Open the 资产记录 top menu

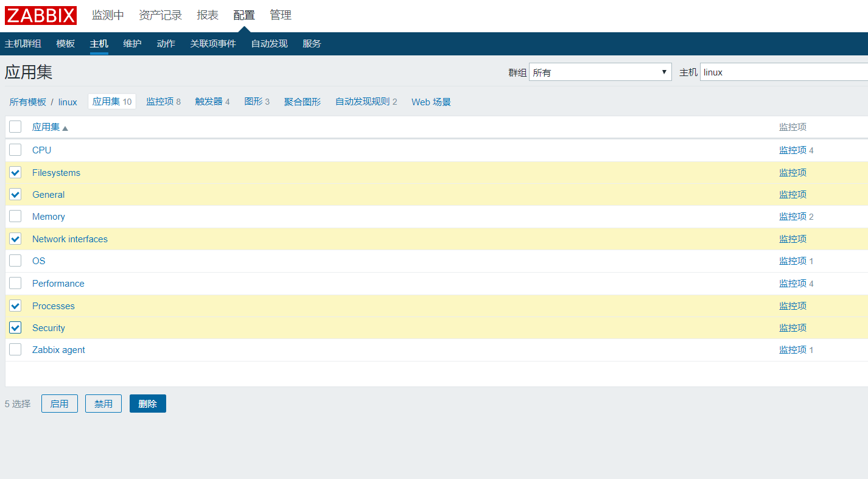pos(160,15)
